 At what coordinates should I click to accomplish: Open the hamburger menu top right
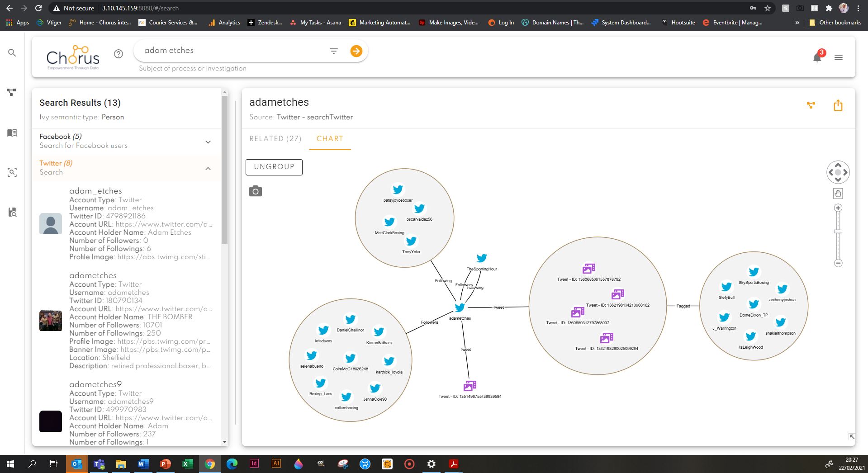[839, 57]
